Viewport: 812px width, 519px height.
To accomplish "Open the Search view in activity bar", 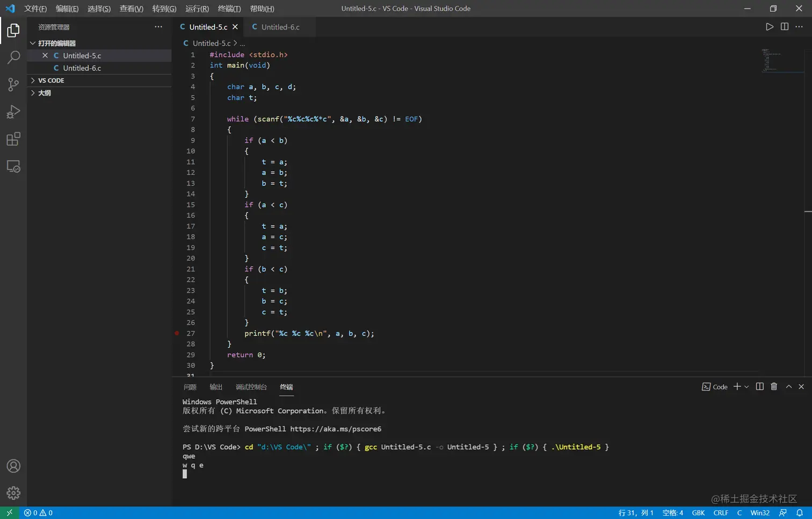I will (x=13, y=57).
